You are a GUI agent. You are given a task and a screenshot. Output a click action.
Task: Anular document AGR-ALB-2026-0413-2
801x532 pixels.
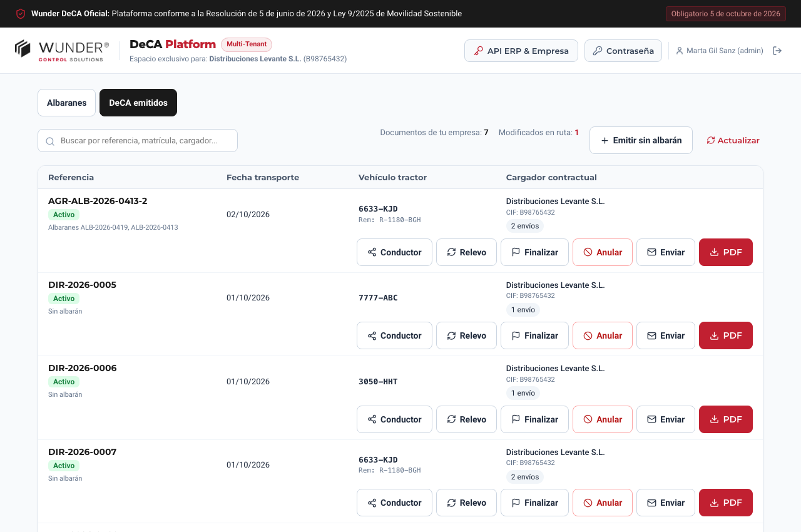tap(603, 252)
